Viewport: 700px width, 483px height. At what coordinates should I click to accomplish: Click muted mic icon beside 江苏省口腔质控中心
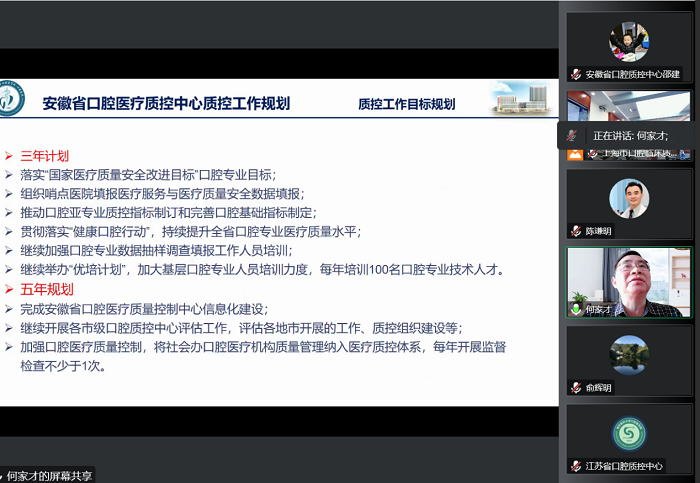point(576,466)
